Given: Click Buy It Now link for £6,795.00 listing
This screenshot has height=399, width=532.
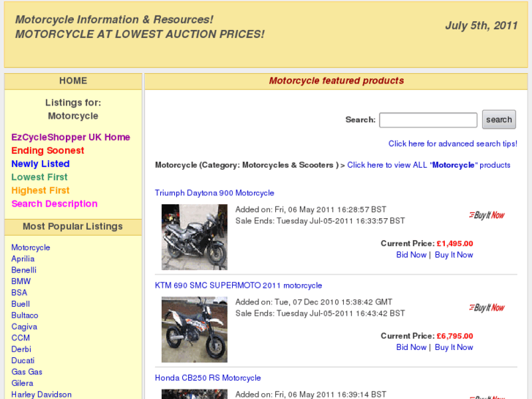Looking at the screenshot, I should tap(454, 347).
